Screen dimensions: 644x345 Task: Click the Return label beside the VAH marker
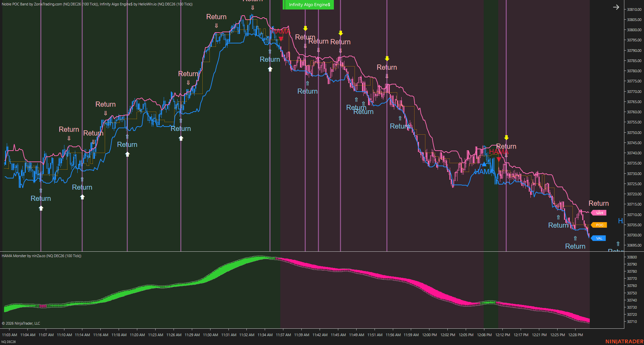[x=599, y=203]
